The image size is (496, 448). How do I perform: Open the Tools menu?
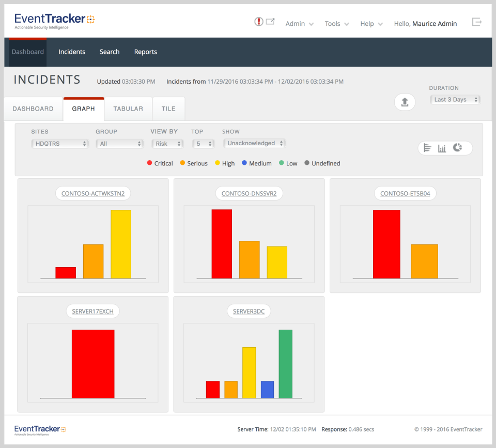point(333,23)
